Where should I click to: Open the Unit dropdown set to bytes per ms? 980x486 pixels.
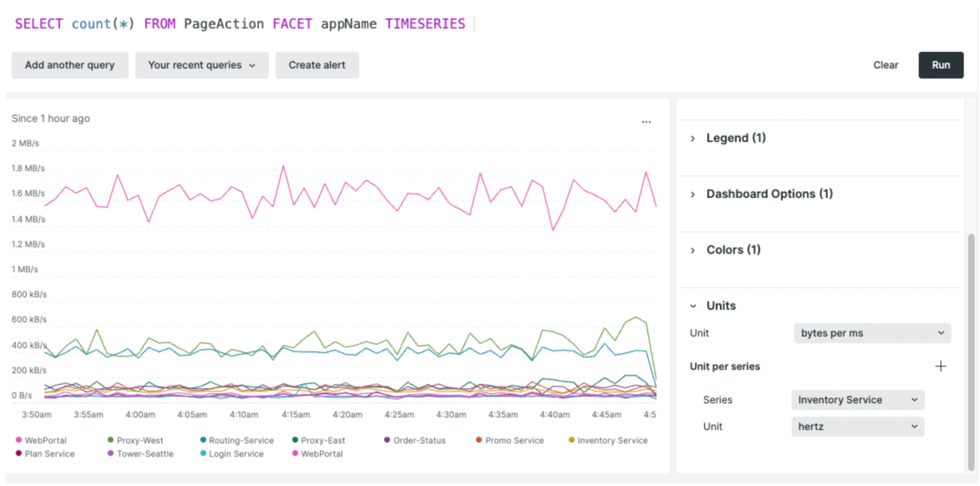click(872, 333)
